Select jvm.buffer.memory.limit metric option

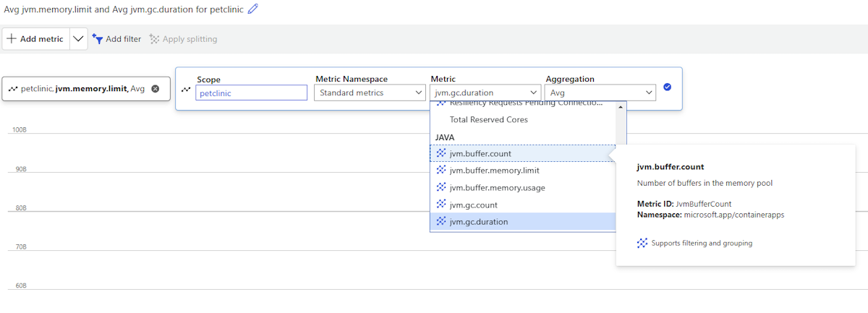tap(494, 170)
